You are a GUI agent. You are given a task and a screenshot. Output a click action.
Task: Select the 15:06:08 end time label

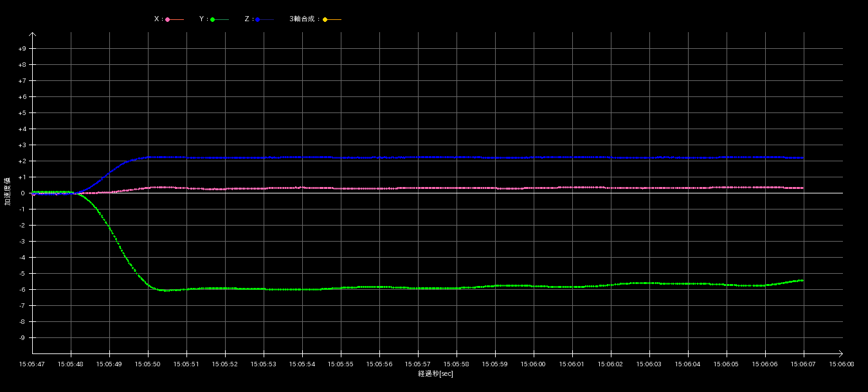(x=842, y=364)
